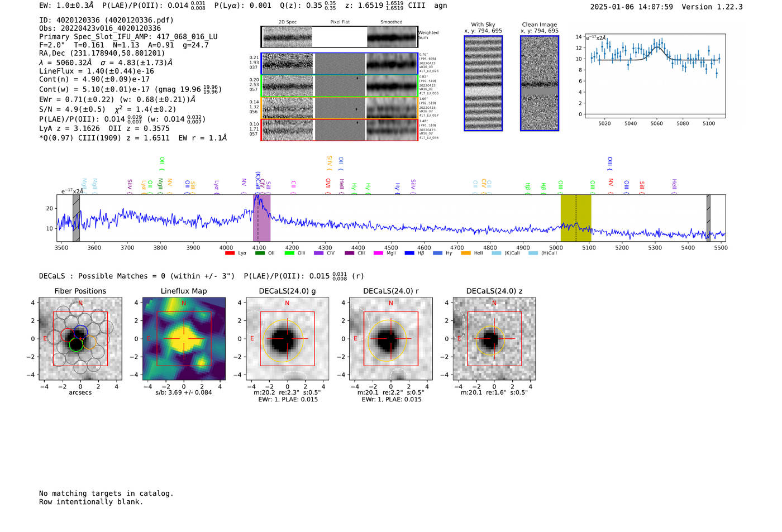This screenshot has height=532, width=782.
Task: Click the orange fiber circle in Fiber Positions
Action: 89,341
